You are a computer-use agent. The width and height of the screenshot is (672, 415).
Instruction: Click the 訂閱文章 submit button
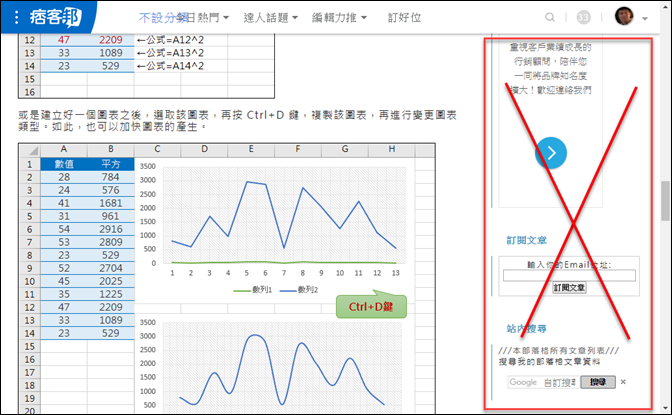pos(569,287)
